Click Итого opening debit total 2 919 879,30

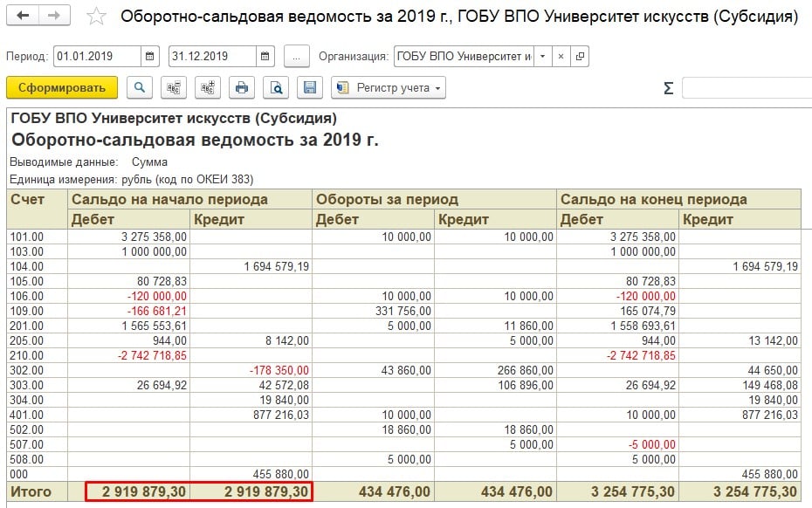[x=140, y=492]
